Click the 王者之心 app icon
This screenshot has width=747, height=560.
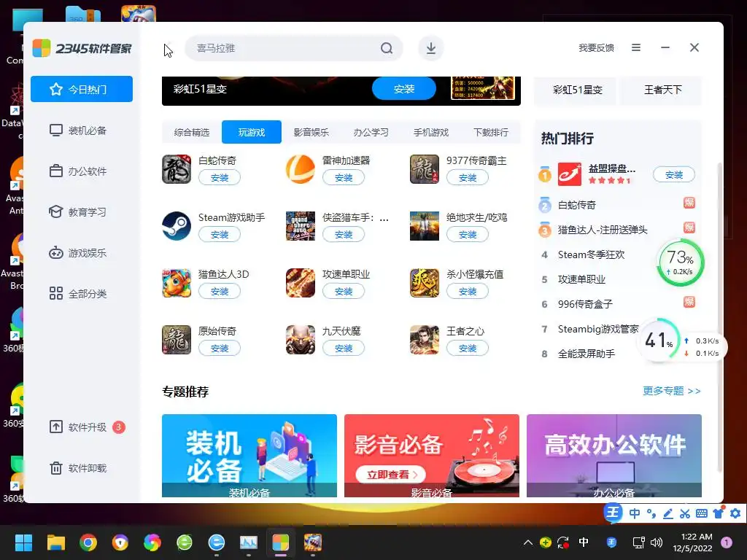(x=424, y=340)
